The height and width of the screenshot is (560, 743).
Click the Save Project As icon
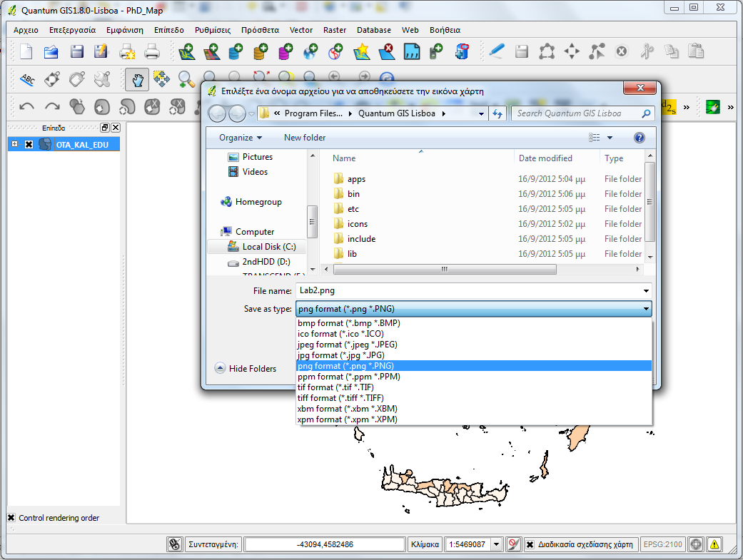coord(101,51)
